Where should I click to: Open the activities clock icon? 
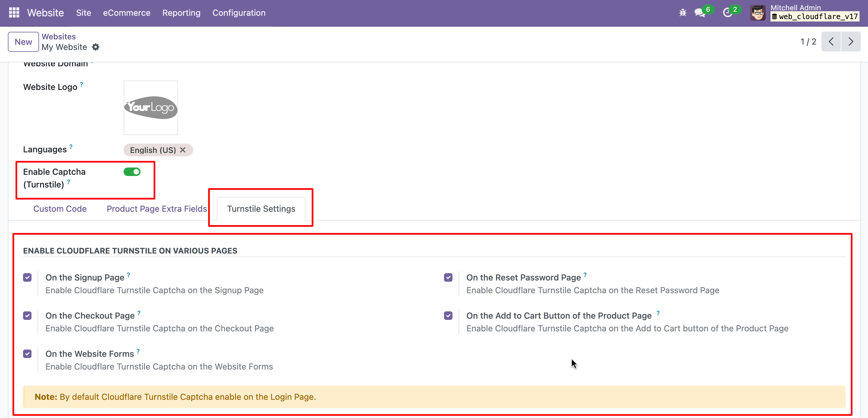pos(727,13)
